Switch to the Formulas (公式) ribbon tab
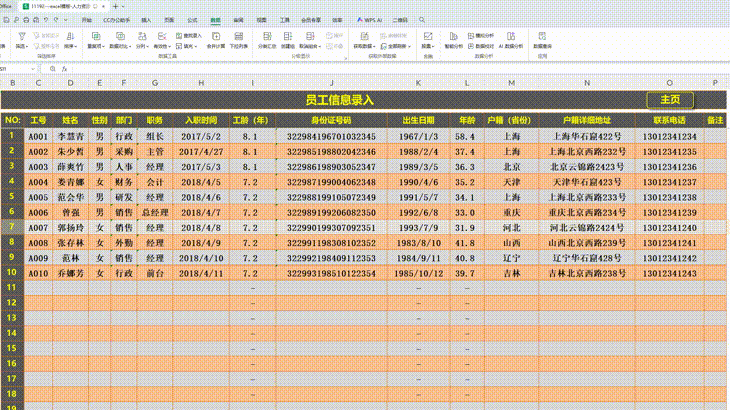This screenshot has width=730, height=410. click(x=192, y=20)
